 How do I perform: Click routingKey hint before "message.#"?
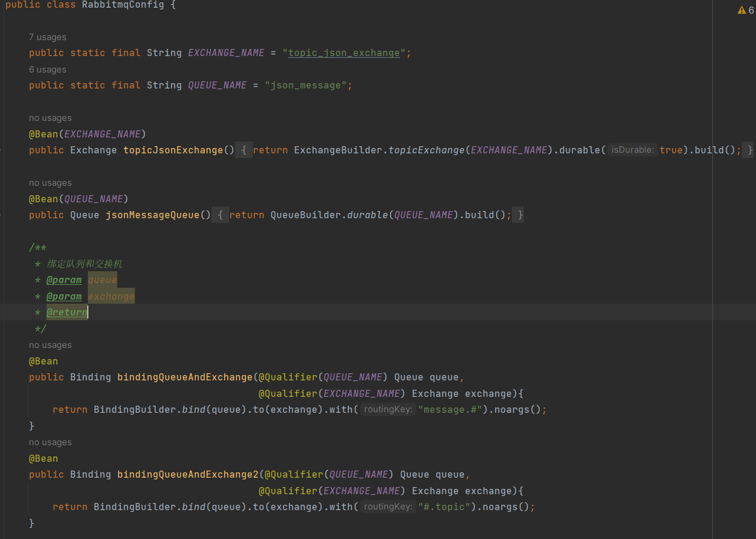click(x=388, y=410)
